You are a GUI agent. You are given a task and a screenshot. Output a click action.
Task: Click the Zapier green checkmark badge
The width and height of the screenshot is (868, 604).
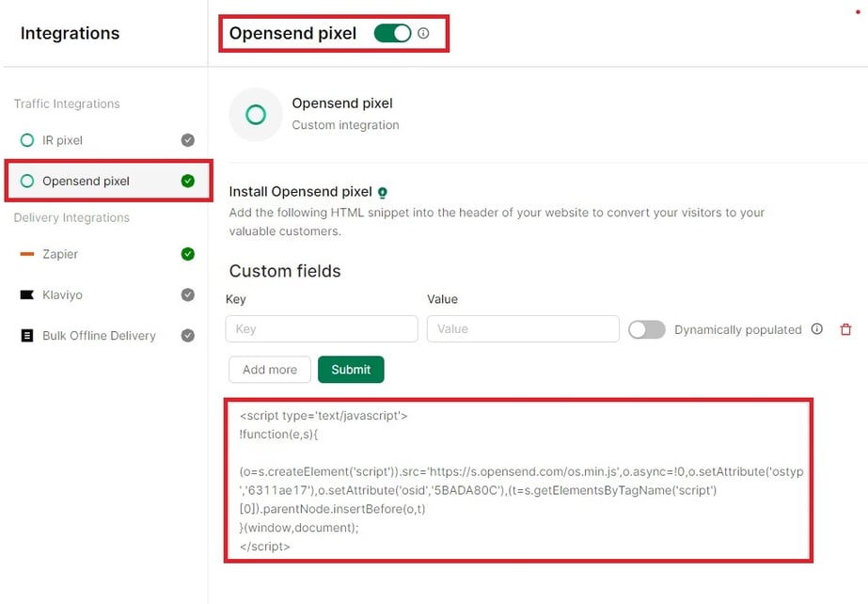tap(187, 254)
